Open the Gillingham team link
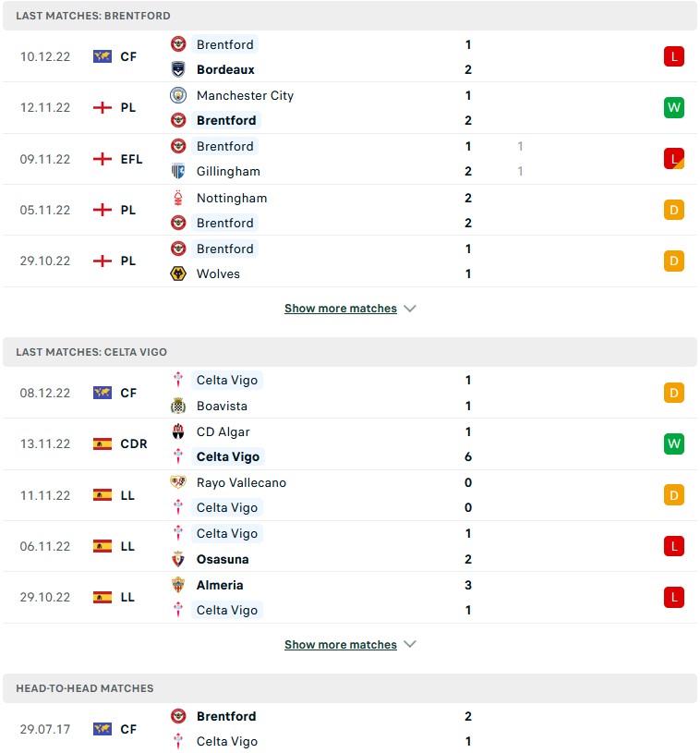Screen dimensions: 700x753 coord(228,171)
